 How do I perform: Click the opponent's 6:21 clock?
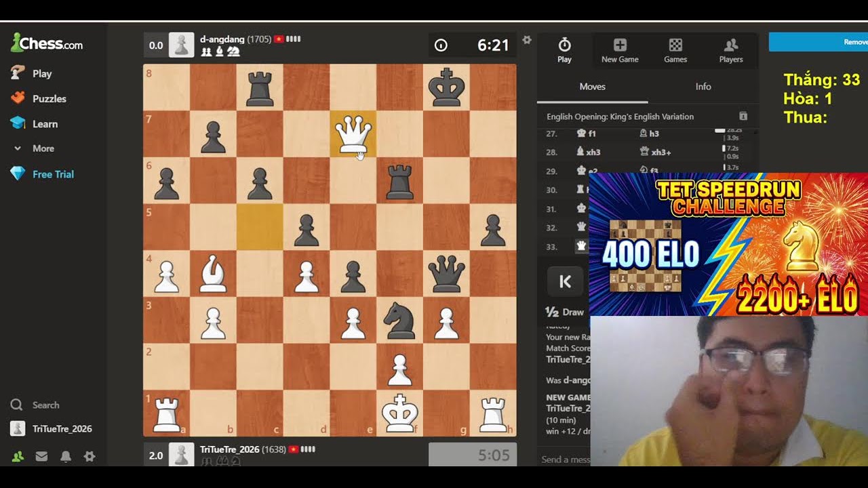(x=472, y=45)
